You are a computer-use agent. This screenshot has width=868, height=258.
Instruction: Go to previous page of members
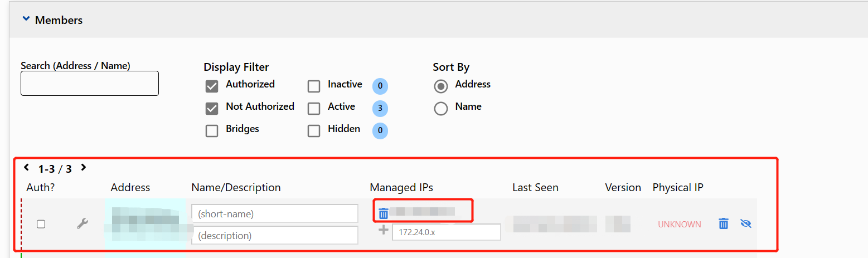point(26,167)
